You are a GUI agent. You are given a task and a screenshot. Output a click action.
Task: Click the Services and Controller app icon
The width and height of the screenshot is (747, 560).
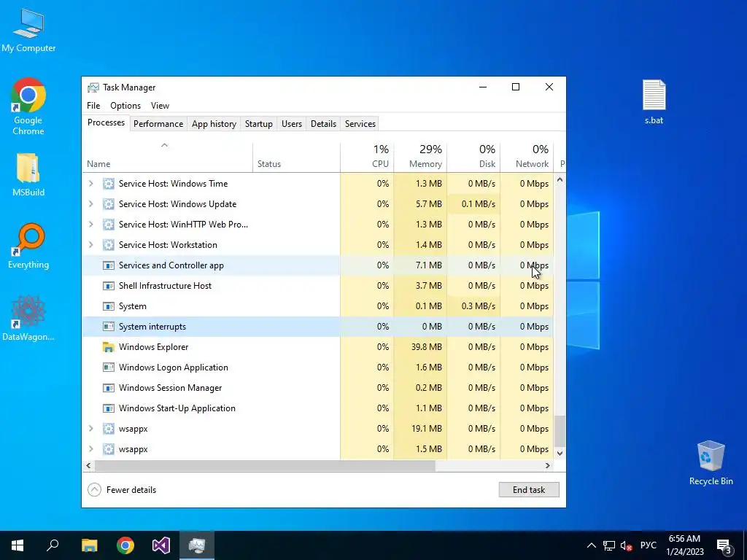tap(109, 265)
